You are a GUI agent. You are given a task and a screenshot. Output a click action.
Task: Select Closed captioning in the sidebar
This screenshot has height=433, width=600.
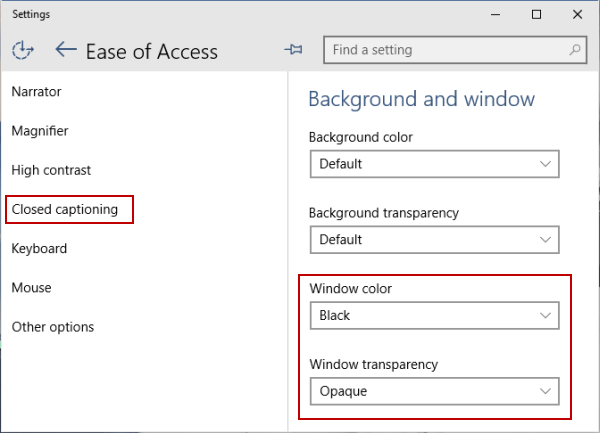point(65,210)
